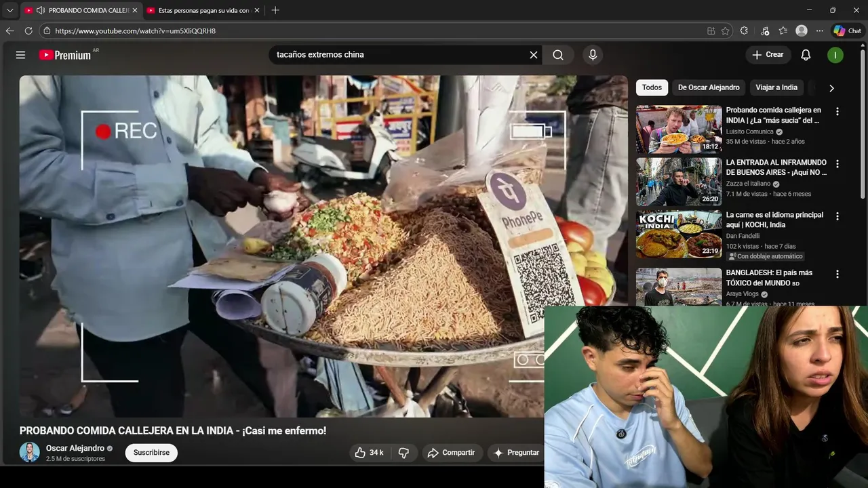
Task: Clear the search box text
Action: [x=534, y=55]
